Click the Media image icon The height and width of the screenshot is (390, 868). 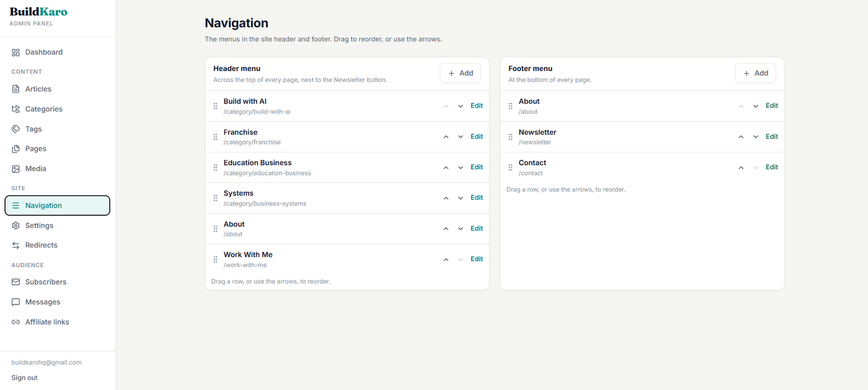tap(16, 169)
